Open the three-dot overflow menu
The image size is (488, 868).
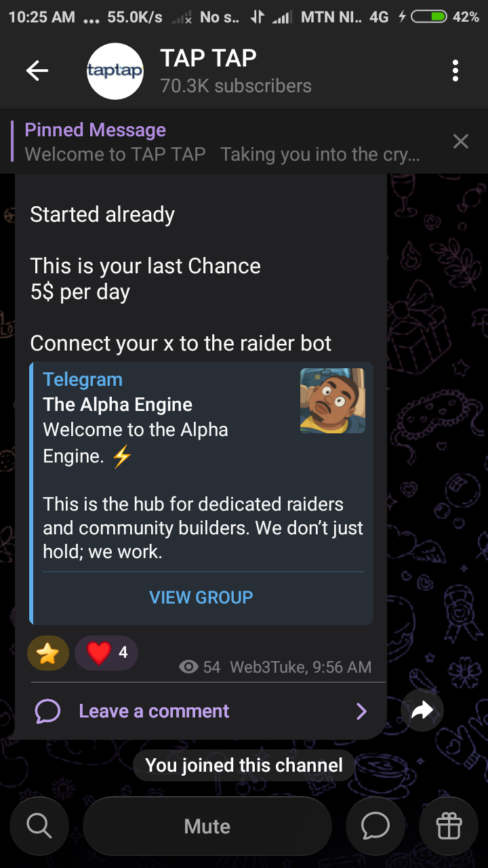pyautogui.click(x=455, y=71)
